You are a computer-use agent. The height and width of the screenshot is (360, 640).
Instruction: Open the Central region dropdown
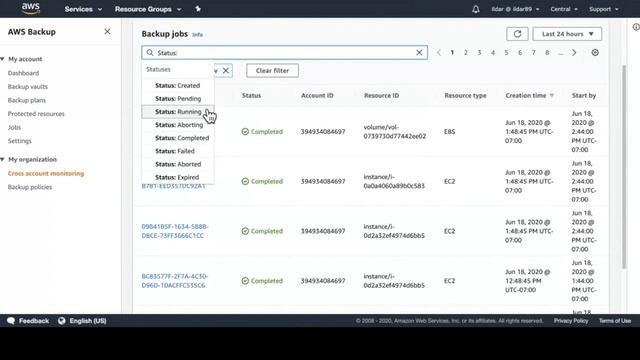coord(564,9)
